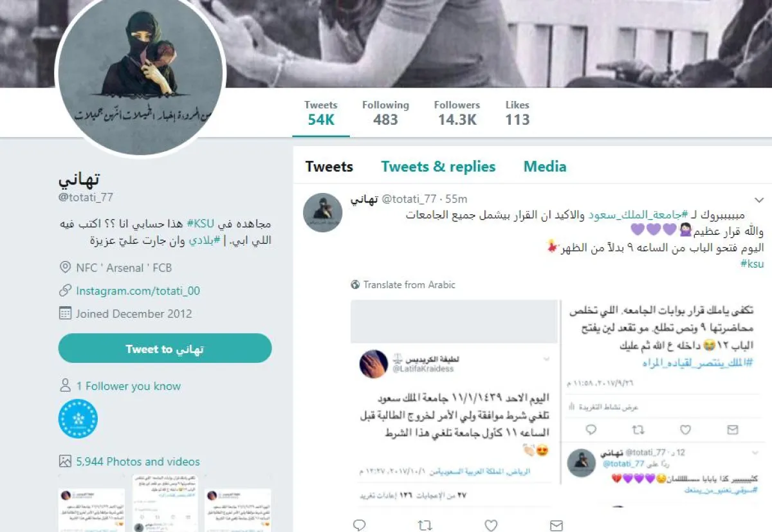Image resolution: width=772 pixels, height=532 pixels.
Task: Open the mutual follower's blue avatar
Action: point(78,419)
